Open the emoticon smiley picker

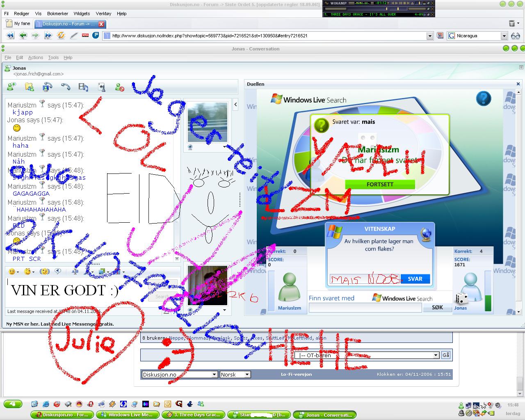click(12, 272)
